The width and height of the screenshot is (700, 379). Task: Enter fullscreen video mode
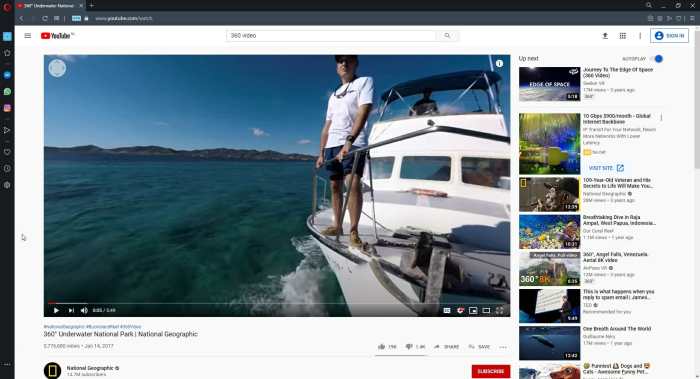[500, 310]
